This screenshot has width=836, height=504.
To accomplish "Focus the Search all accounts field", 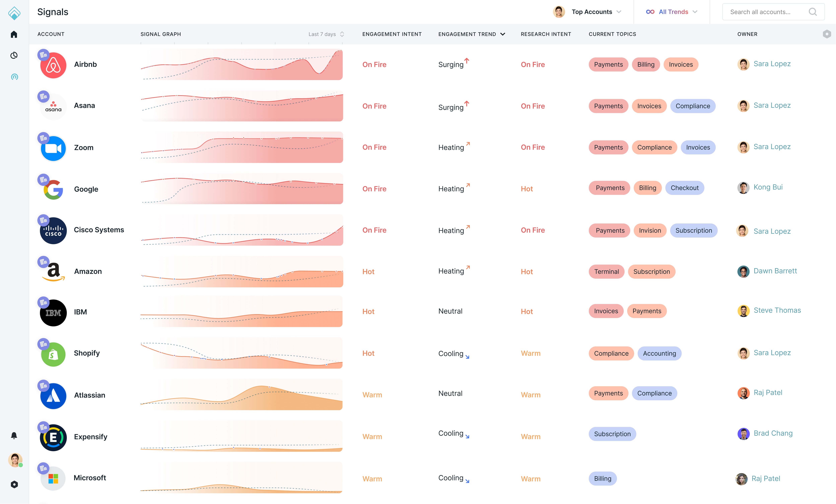I will [x=773, y=12].
